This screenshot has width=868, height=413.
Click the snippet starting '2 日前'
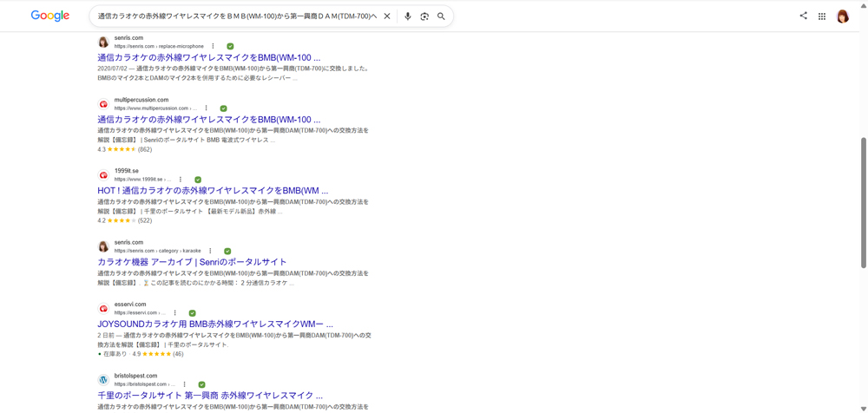pos(234,340)
